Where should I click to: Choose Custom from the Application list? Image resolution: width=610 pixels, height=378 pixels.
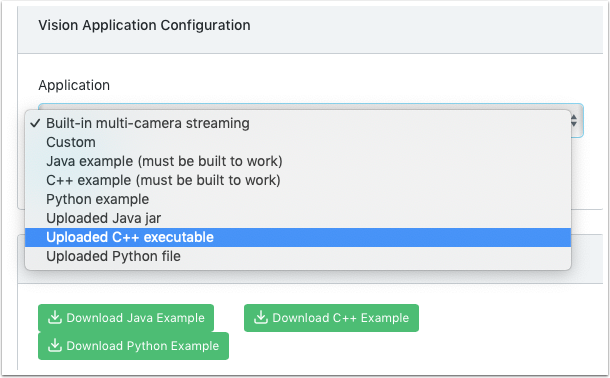(298, 142)
